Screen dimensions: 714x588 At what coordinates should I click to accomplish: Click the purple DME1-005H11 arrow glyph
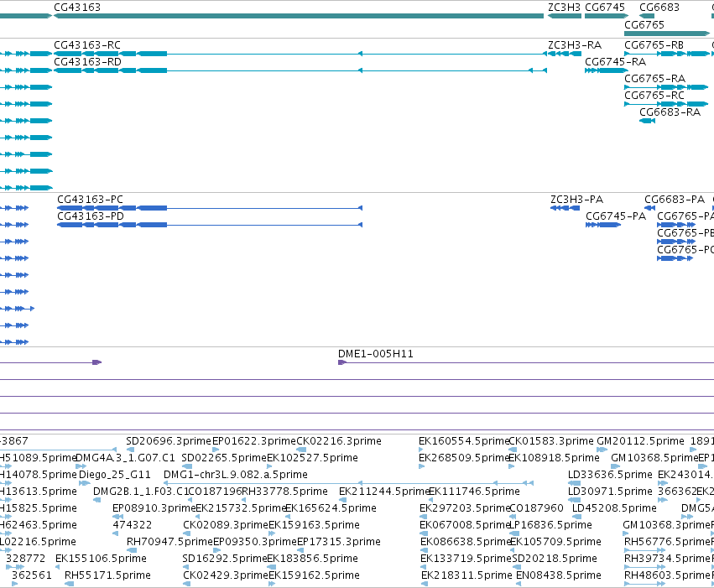[x=342, y=362]
